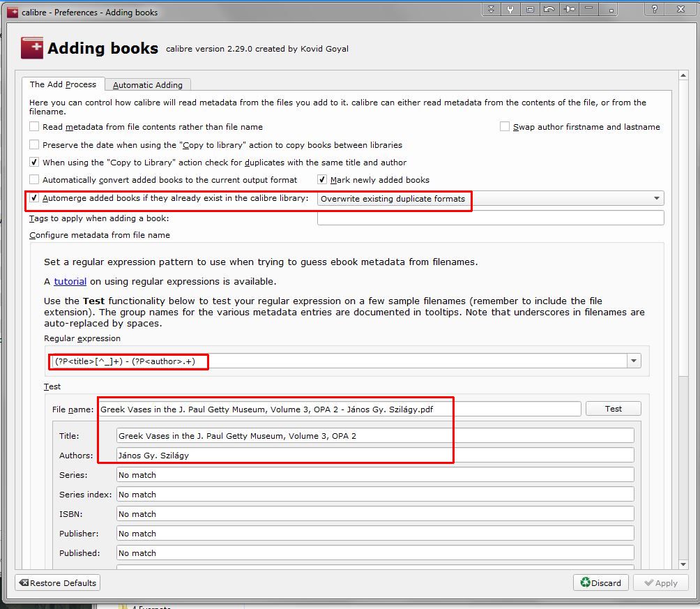The width and height of the screenshot is (700, 609).
Task: Click the Published result field
Action: click(375, 552)
